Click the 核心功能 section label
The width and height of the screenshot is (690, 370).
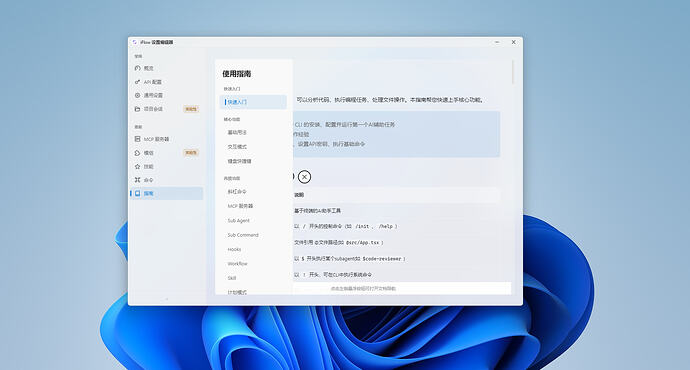pos(232,119)
